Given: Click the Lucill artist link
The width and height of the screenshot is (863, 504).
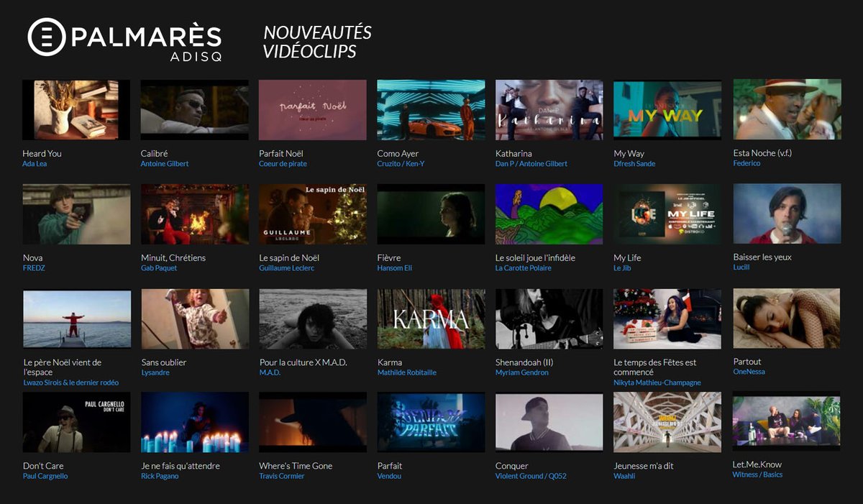Looking at the screenshot, I should (741, 267).
